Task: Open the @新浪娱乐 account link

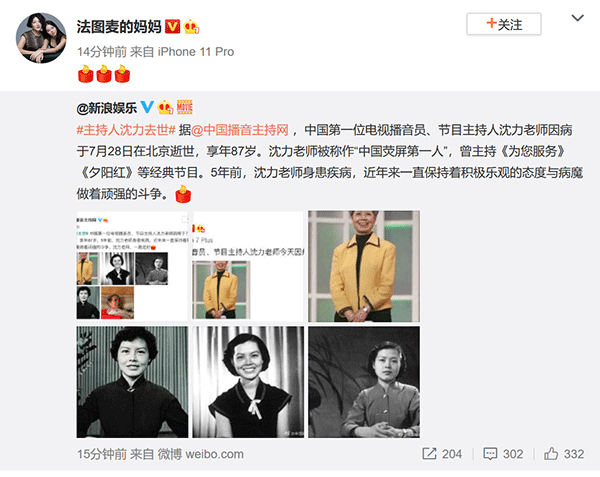Action: [107, 108]
